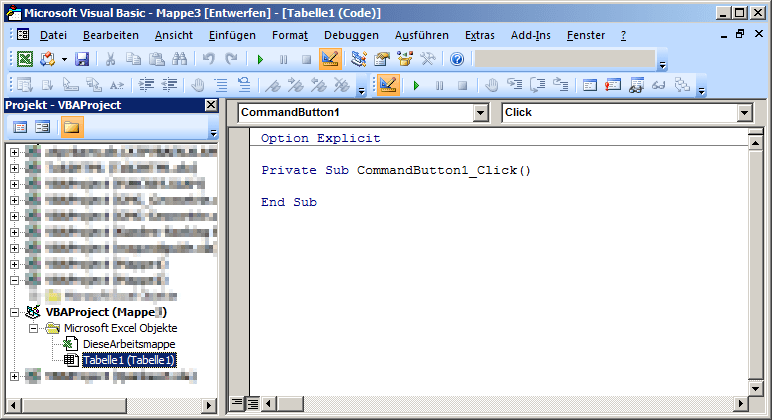Image resolution: width=772 pixels, height=420 pixels.
Task: Click the List Properties/Methods icon on Edit toolbar
Action: (x=25, y=86)
